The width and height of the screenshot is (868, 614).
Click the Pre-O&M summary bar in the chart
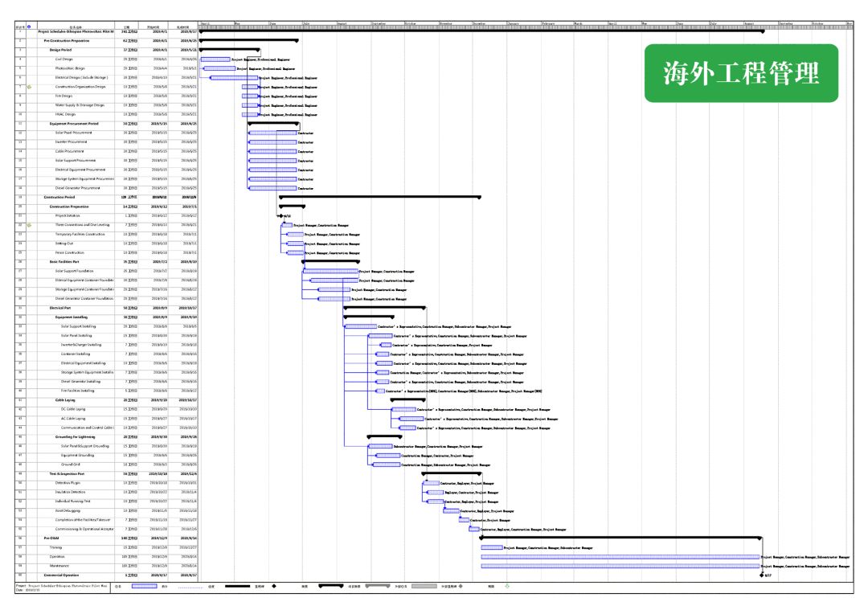tap(620, 538)
